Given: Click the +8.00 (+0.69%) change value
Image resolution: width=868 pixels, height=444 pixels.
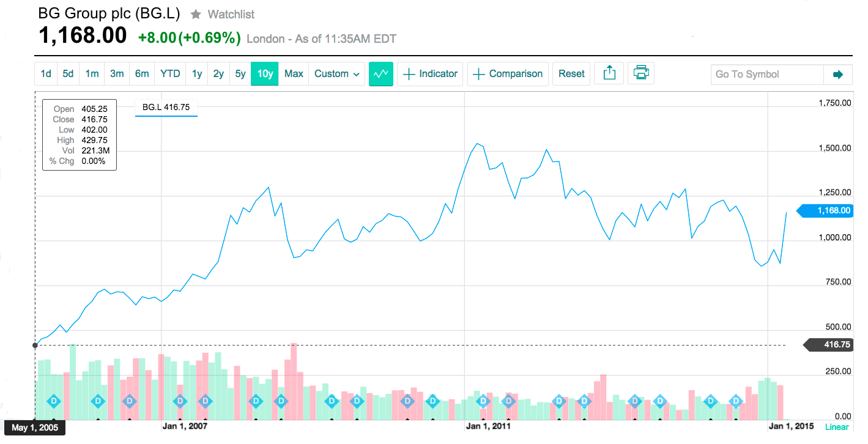Looking at the screenshot, I should point(189,38).
